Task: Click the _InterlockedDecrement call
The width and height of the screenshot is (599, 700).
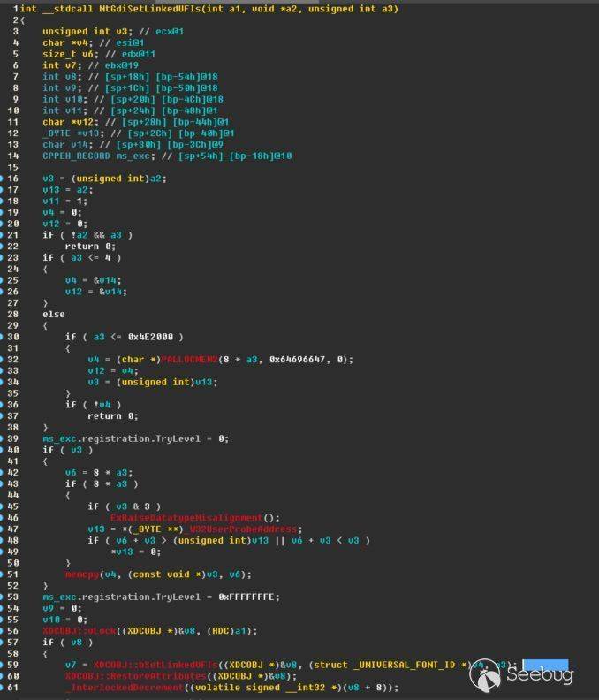Action: pos(124,688)
